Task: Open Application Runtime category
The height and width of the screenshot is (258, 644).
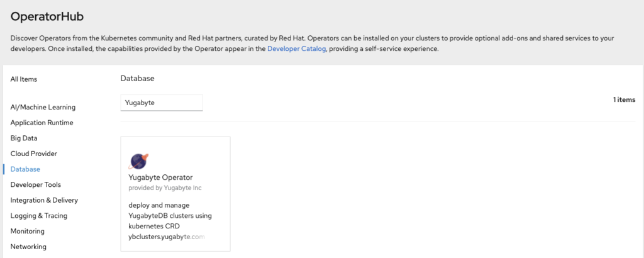Action: click(x=42, y=123)
